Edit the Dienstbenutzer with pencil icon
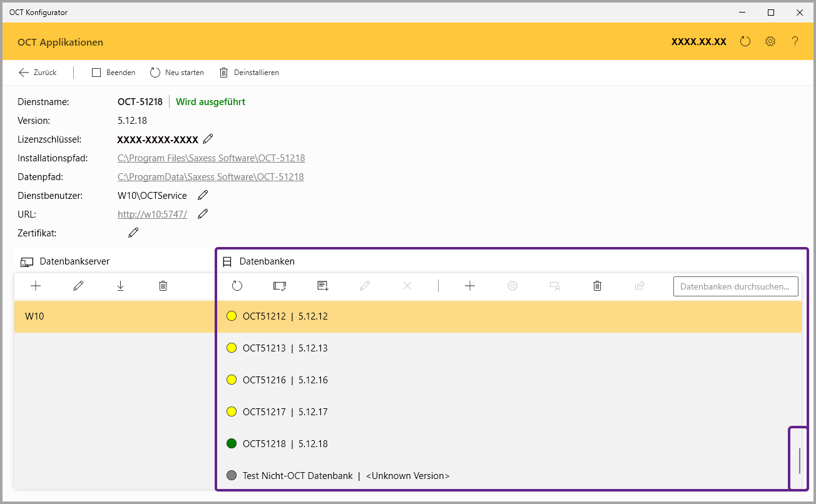 pos(203,195)
